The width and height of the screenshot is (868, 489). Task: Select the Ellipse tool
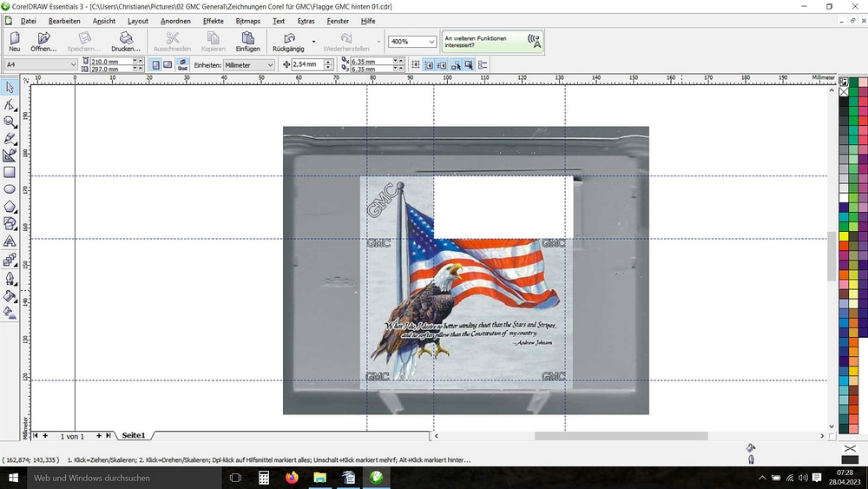(10, 189)
